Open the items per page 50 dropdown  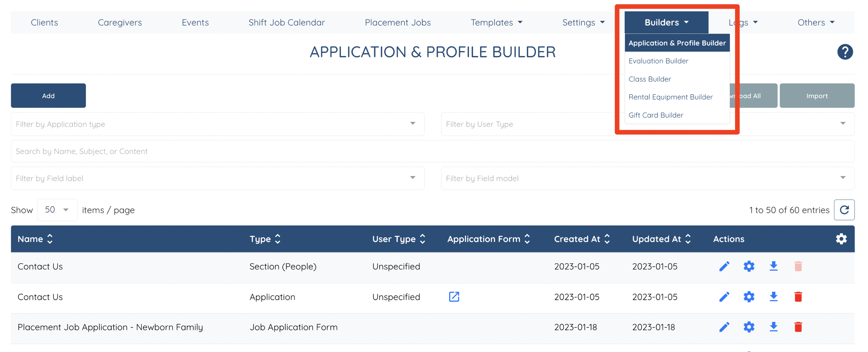[57, 210]
